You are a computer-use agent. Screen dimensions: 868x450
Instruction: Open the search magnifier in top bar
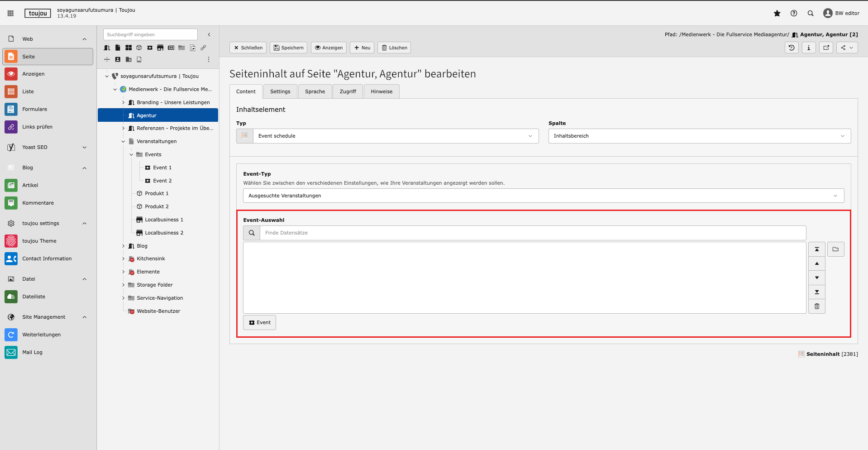click(811, 14)
